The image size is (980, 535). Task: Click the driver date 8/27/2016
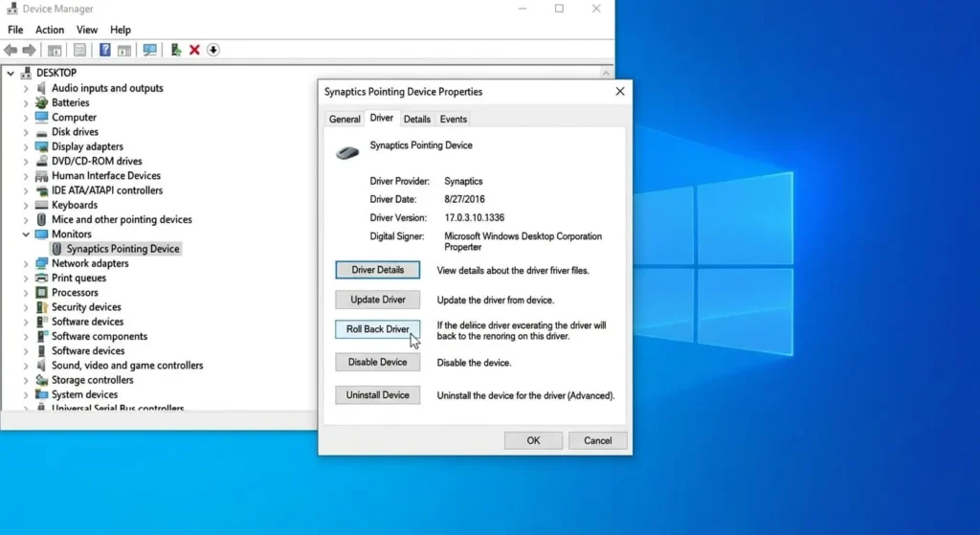pyautogui.click(x=464, y=199)
